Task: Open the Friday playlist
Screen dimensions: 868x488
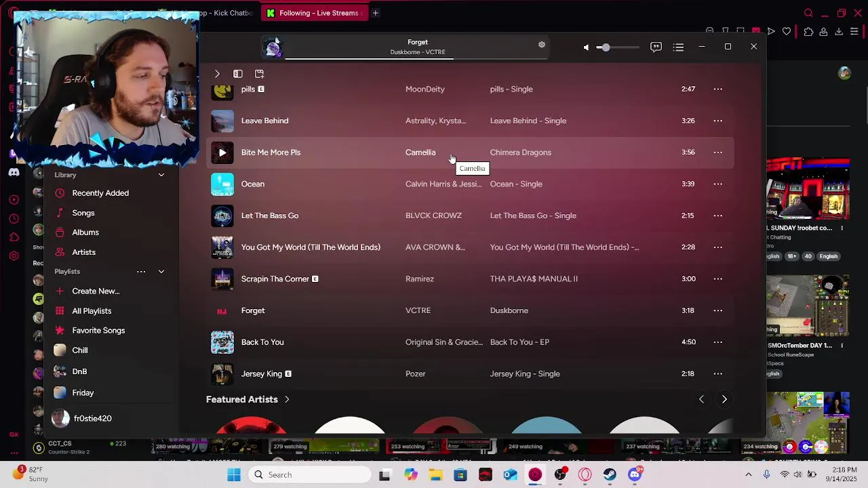Action: tap(83, 392)
